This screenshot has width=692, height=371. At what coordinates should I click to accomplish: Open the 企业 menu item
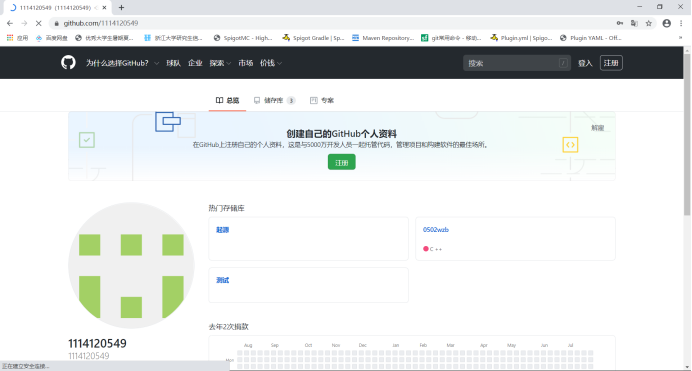point(195,63)
